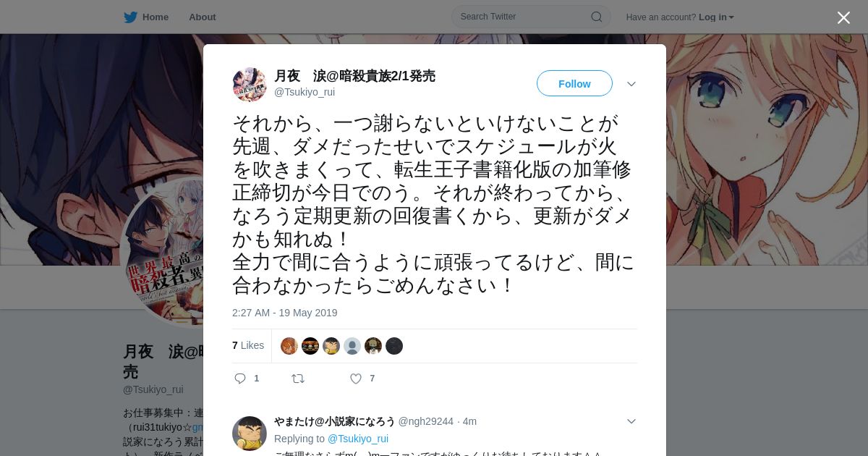Expand the tweet options chevron beside Follow
The image size is (868, 456).
point(631,84)
